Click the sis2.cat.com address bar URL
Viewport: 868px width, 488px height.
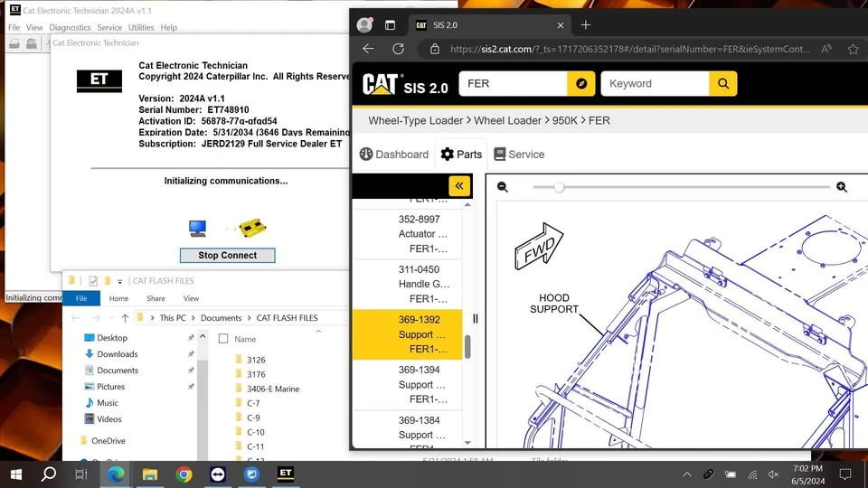click(630, 49)
